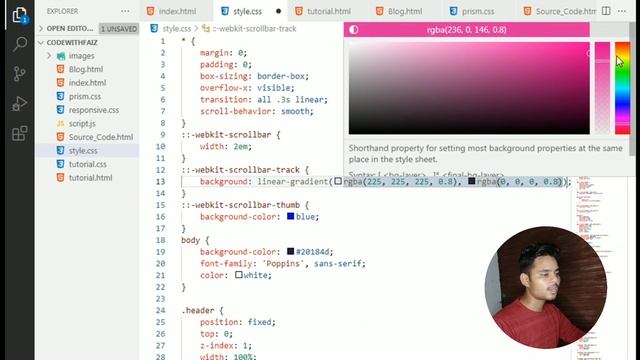
Task: Click the style.css breadcrumb
Action: tap(176, 29)
